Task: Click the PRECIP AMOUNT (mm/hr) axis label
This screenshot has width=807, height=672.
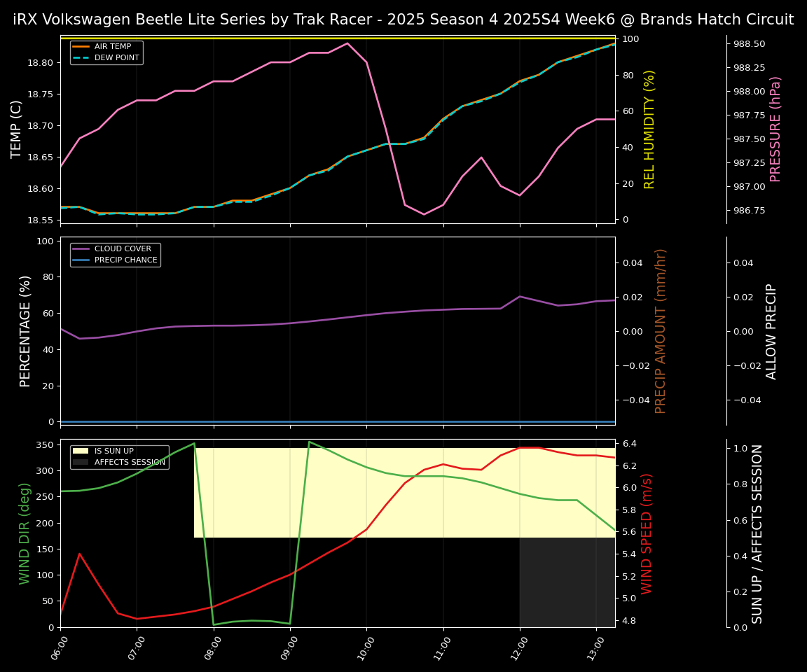Action: click(x=661, y=330)
